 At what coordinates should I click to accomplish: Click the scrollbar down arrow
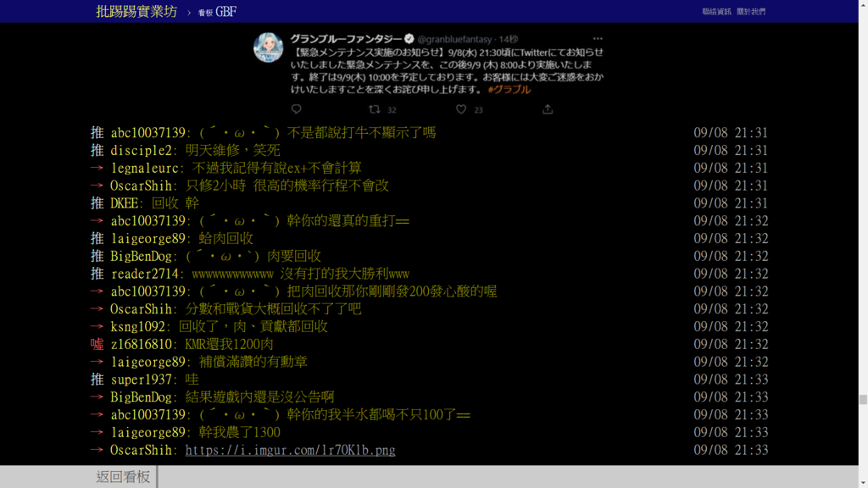click(x=863, y=484)
